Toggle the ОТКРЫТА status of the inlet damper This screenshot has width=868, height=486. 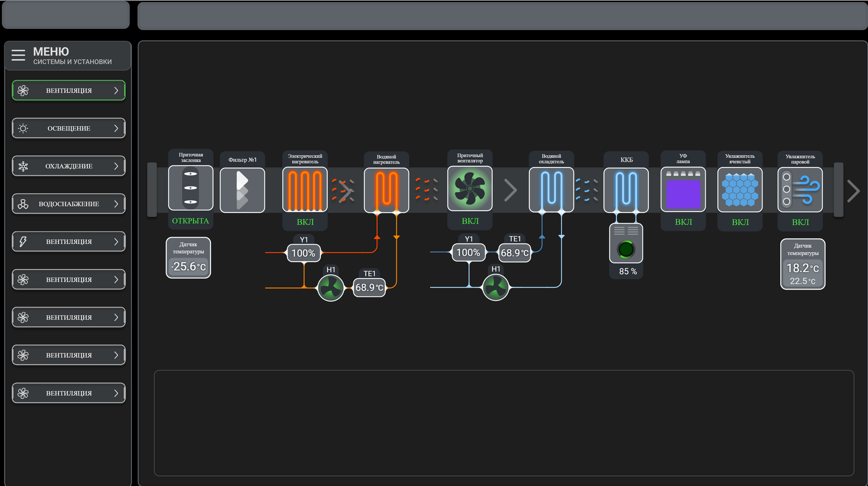point(190,221)
